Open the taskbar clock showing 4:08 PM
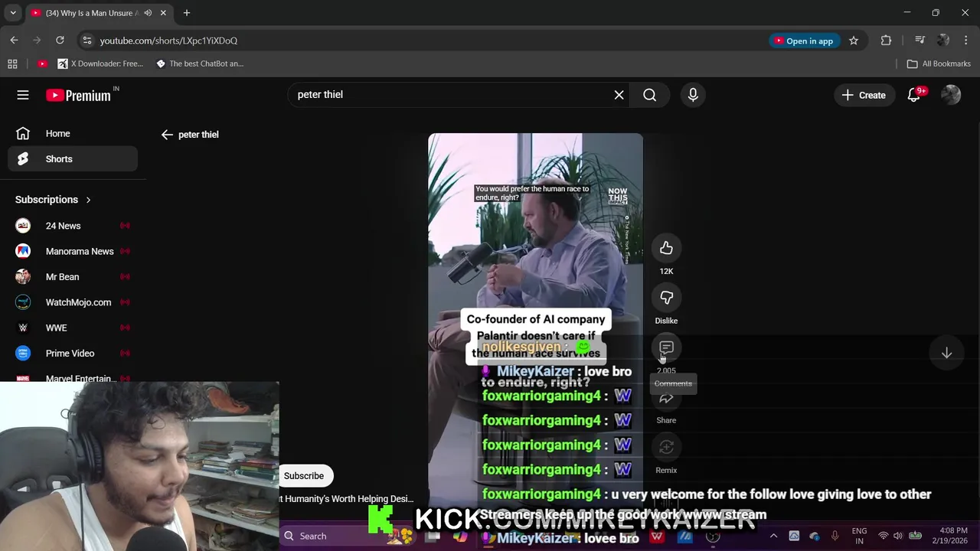 [953, 536]
